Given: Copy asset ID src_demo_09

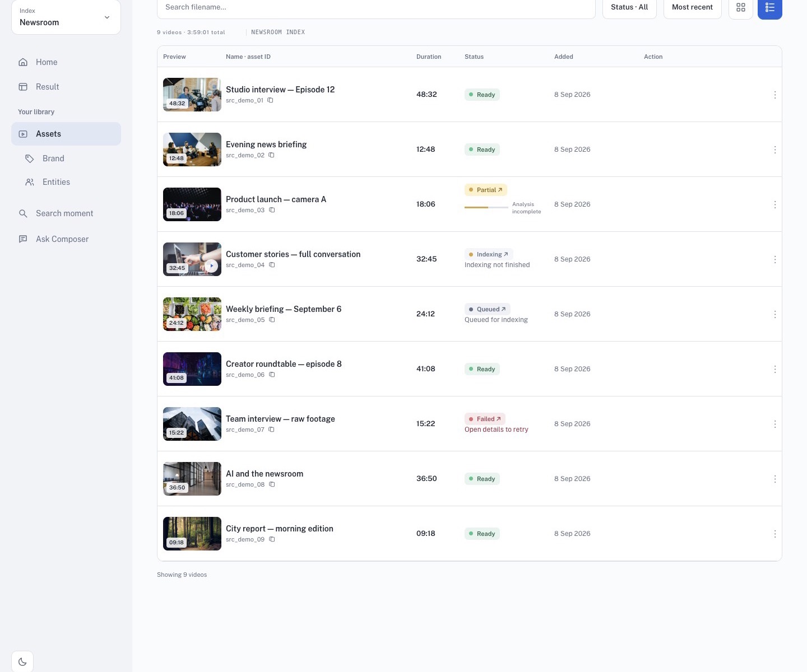Looking at the screenshot, I should click(x=272, y=539).
